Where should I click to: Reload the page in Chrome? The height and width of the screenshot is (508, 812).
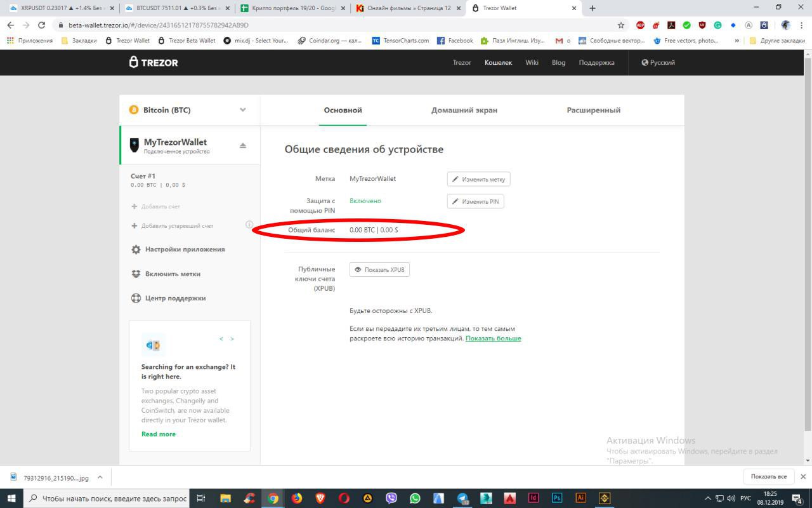(x=42, y=25)
